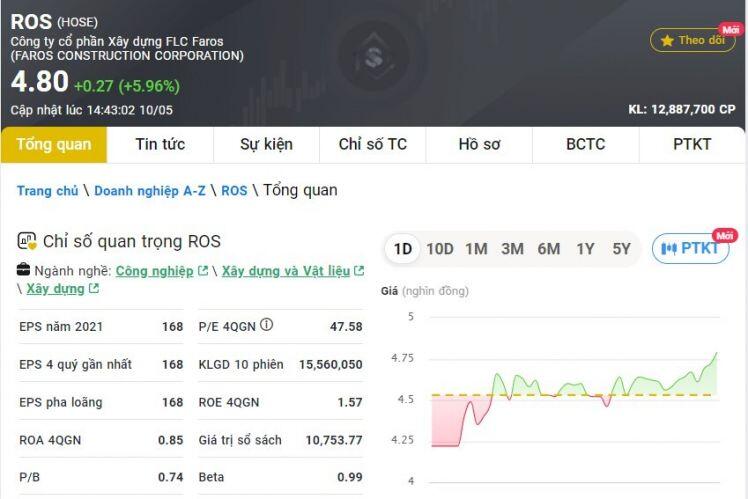
Task: Select the 1D chart range
Action: 403,249
